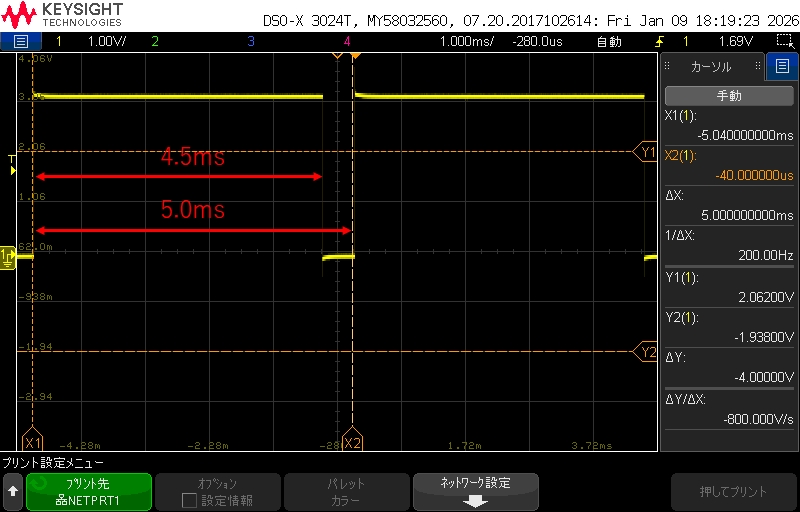Viewport: 800px width, 512px height.
Task: Click the selection rectangle icon at top right
Action: tap(784, 41)
